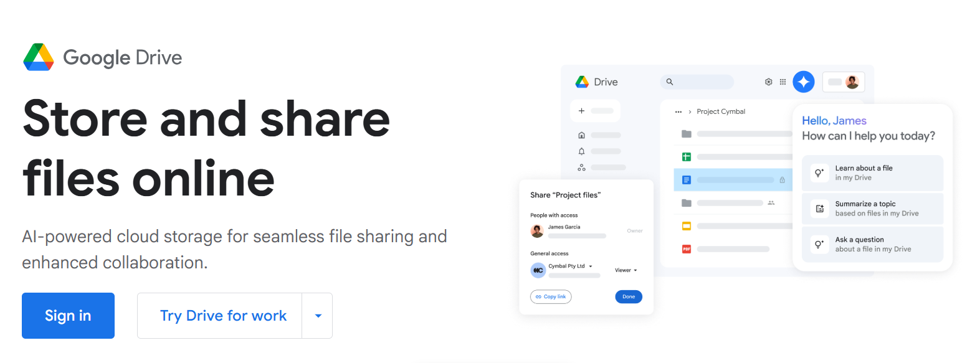Choose 'Ask a question' suggestion
This screenshot has height=363, width=980.
(872, 244)
